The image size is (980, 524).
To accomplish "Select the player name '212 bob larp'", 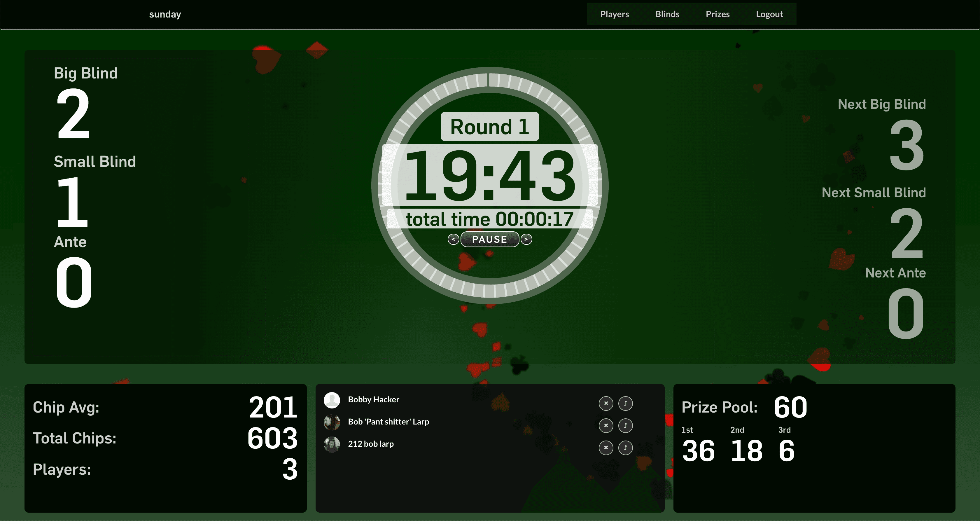I will [371, 444].
